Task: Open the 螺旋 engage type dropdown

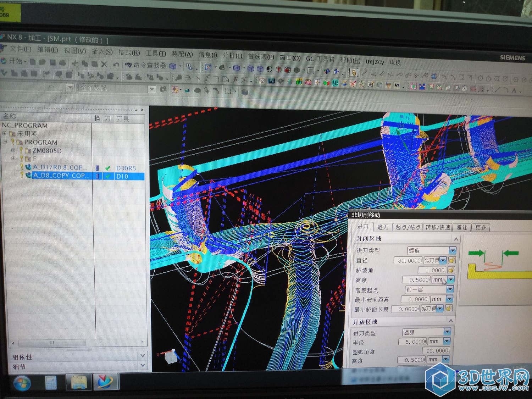Action: click(x=431, y=250)
